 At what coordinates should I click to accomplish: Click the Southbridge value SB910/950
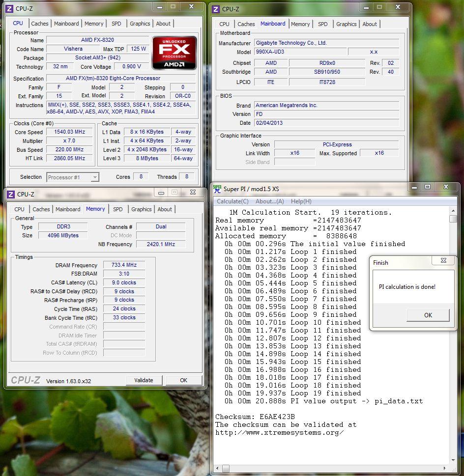point(327,72)
